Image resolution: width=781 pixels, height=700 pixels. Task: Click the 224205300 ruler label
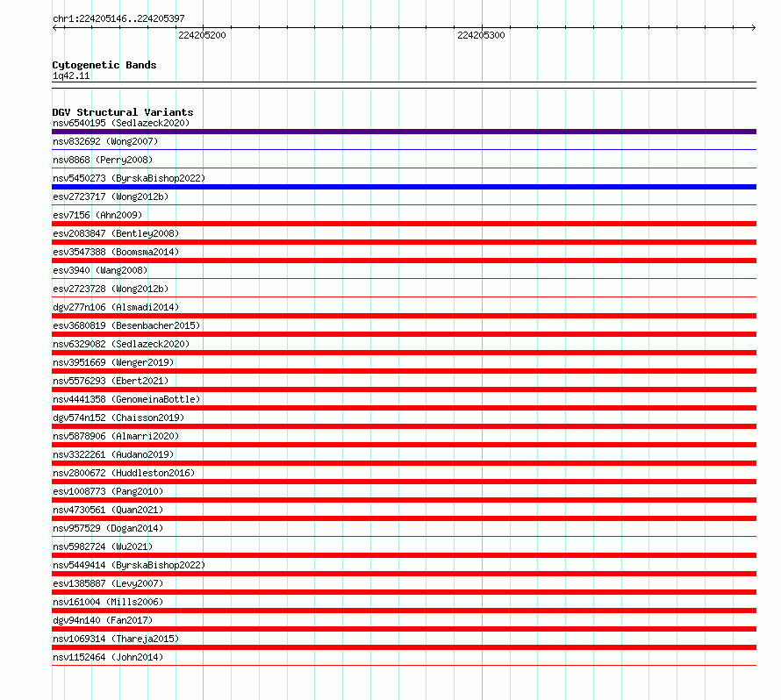tap(481, 35)
